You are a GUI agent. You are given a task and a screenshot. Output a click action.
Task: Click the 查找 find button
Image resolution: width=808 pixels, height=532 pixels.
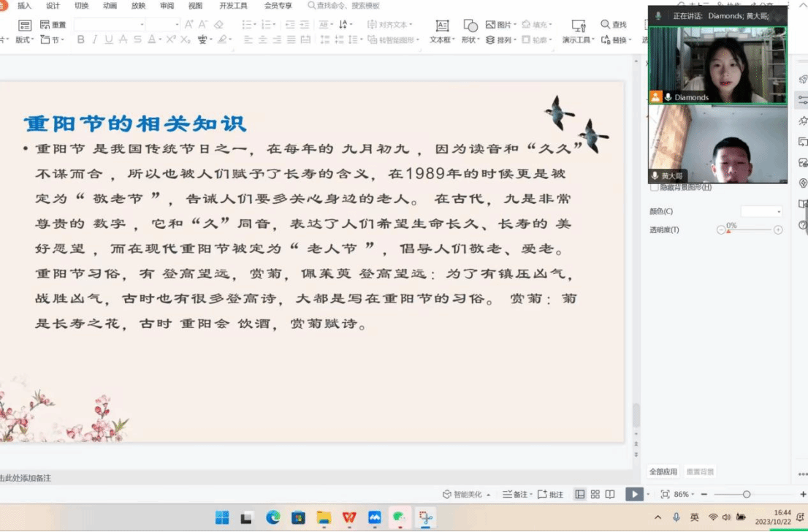pyautogui.click(x=614, y=25)
